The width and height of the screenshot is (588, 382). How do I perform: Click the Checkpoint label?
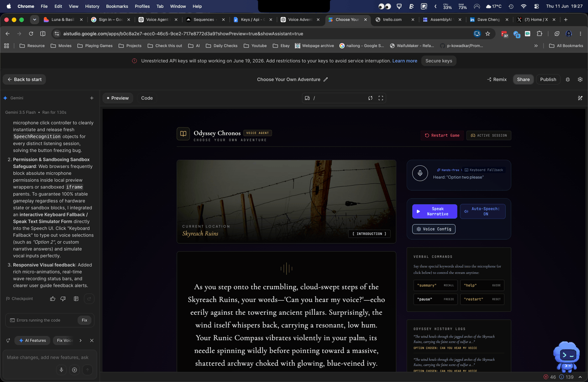point(20,299)
